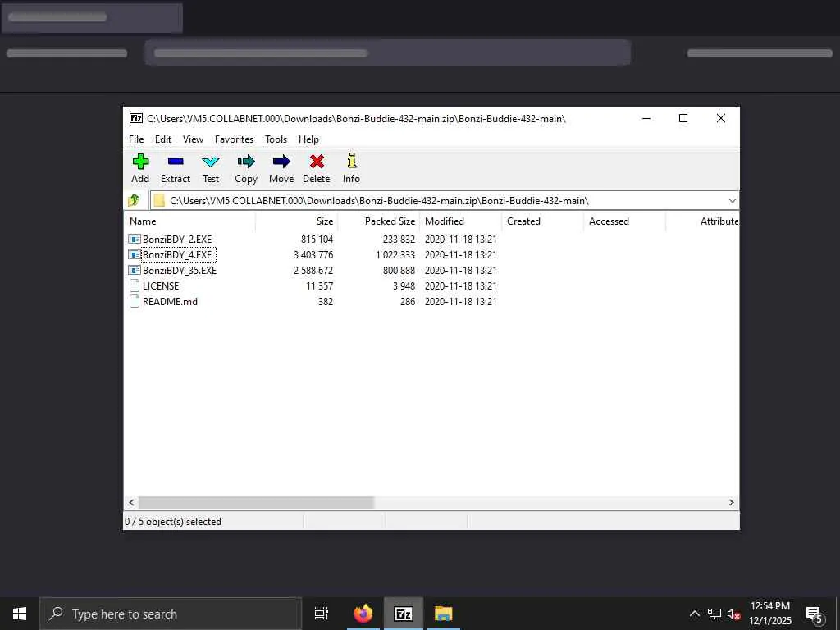Open the Windows Start menu

click(x=20, y=614)
